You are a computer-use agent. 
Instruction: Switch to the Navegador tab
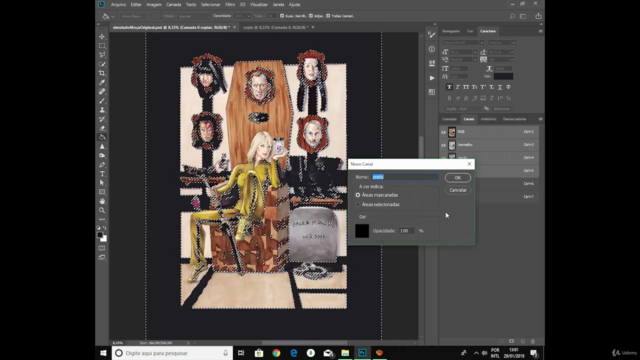(x=451, y=31)
